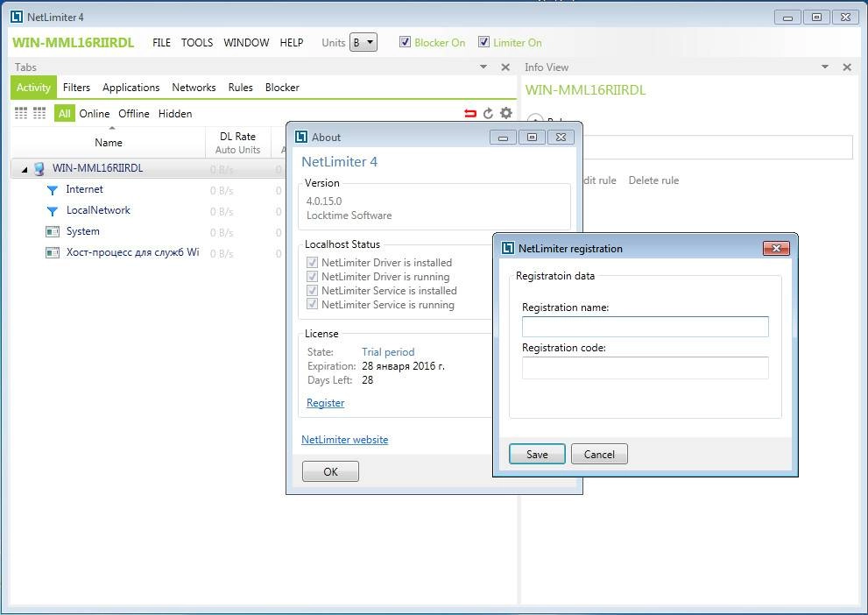
Task: Click the DL Rate column header
Action: (237, 142)
